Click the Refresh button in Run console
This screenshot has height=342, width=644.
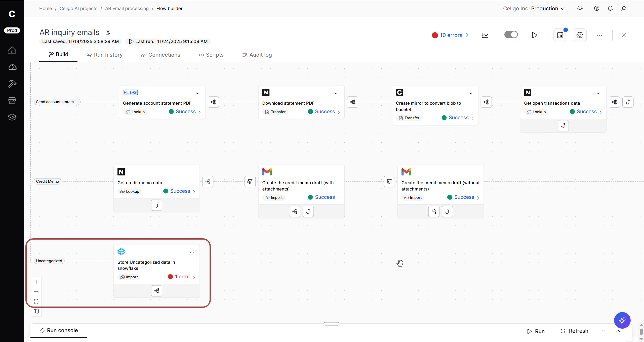574,331
